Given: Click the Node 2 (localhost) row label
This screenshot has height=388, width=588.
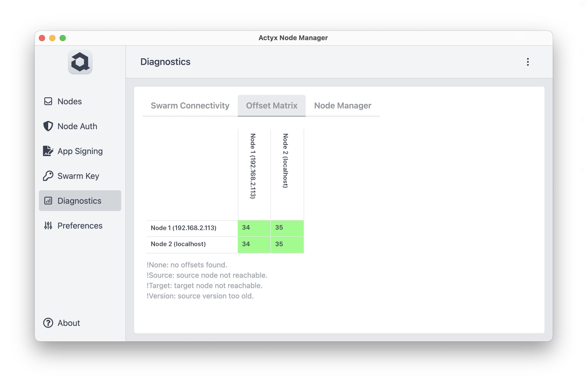Looking at the screenshot, I should pyautogui.click(x=178, y=244).
